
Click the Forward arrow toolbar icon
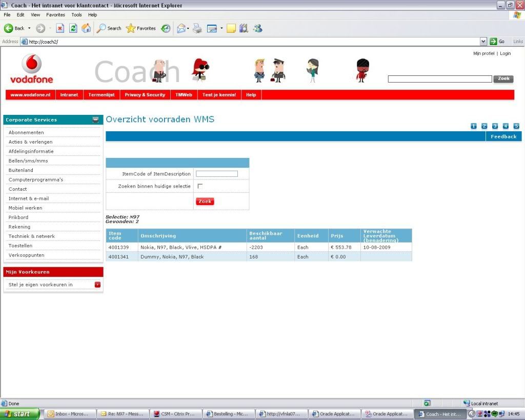click(x=41, y=29)
